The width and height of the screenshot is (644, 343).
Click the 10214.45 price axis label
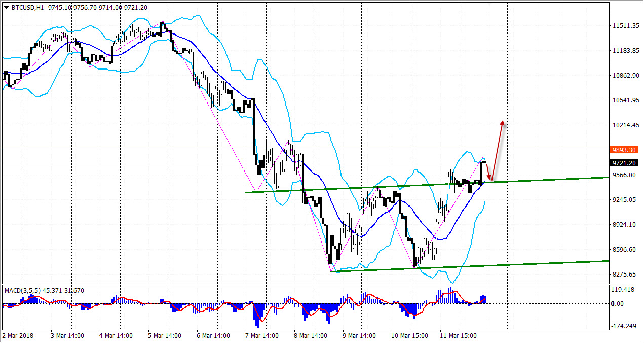625,125
